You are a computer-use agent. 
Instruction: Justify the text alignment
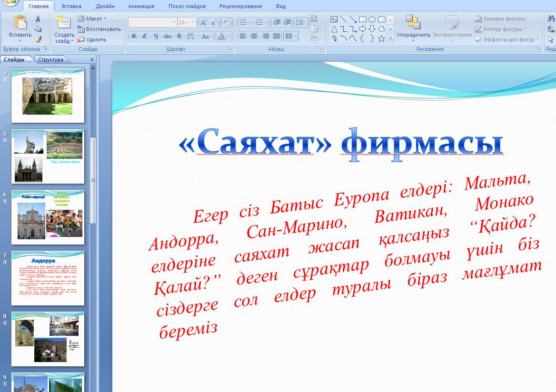click(277, 36)
